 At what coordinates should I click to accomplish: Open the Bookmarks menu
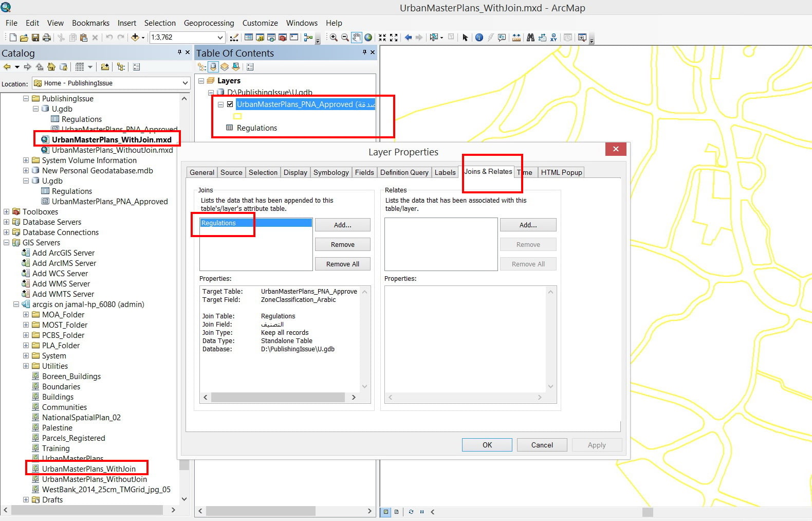(x=90, y=23)
